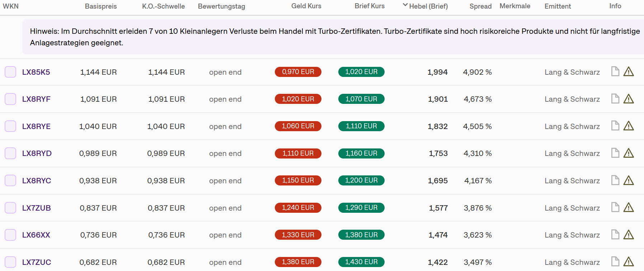Mark the checkbox for LX7ZUC
This screenshot has height=271, width=644.
tap(10, 262)
